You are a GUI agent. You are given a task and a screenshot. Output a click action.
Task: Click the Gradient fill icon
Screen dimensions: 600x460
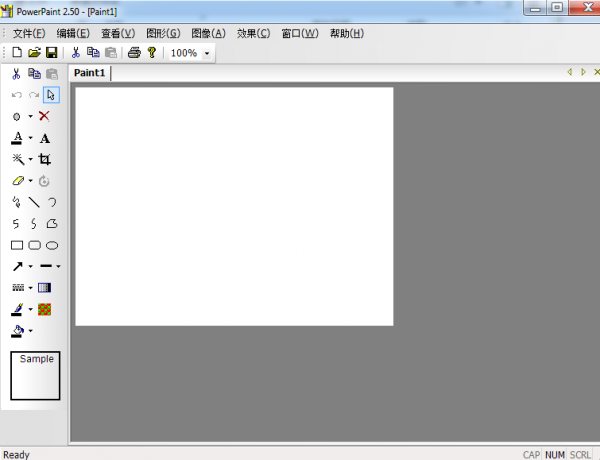point(44,287)
